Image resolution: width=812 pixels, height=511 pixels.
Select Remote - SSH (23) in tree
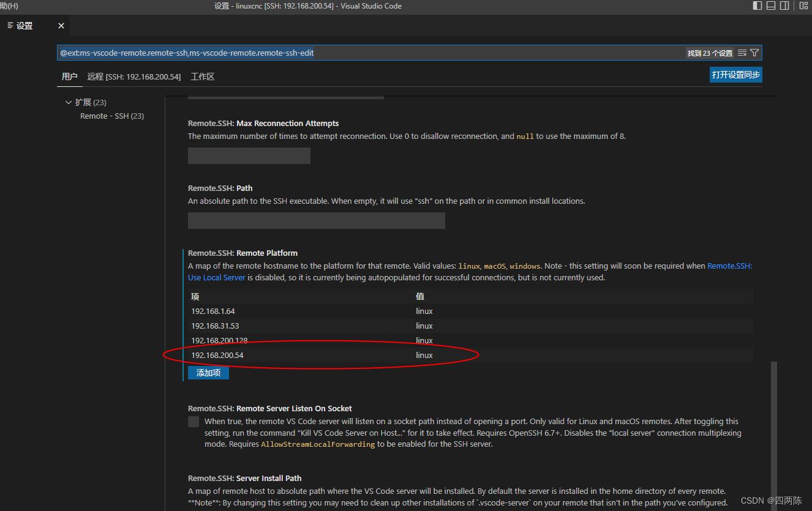112,116
